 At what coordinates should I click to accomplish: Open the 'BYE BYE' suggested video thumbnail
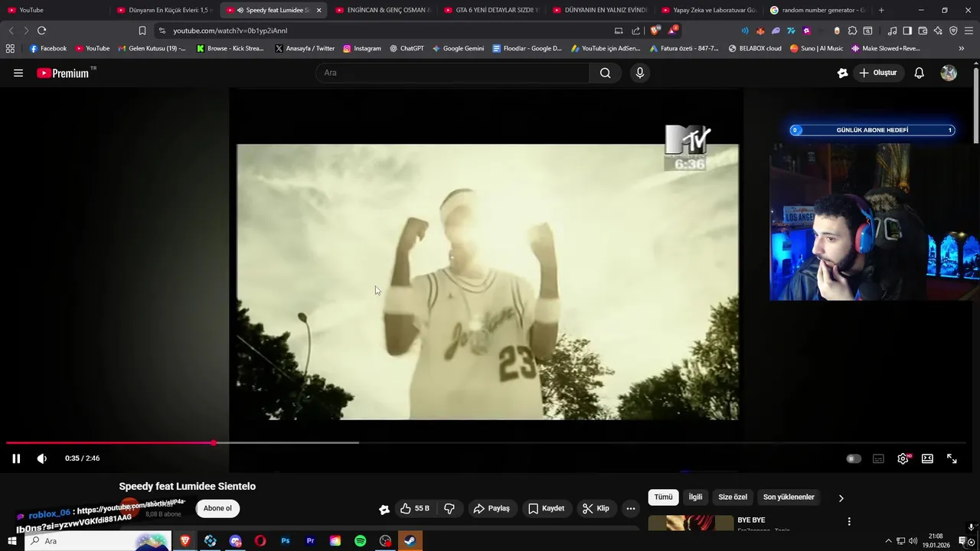tap(691, 523)
